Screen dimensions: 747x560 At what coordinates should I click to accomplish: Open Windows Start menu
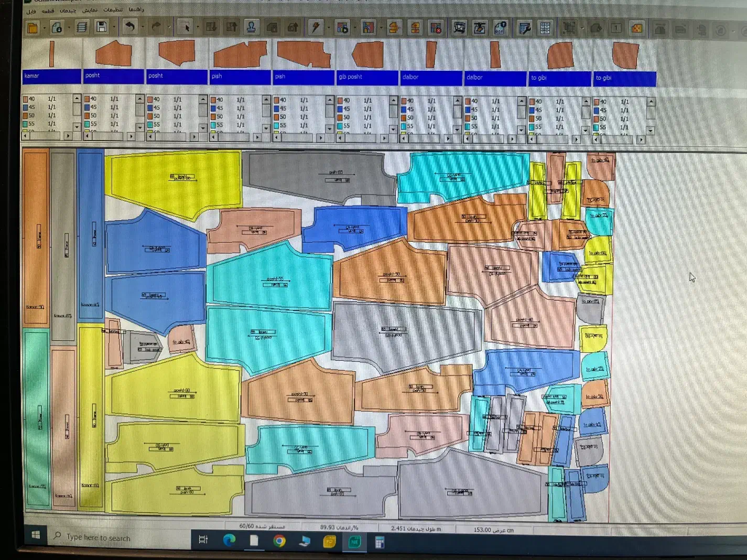coord(36,535)
